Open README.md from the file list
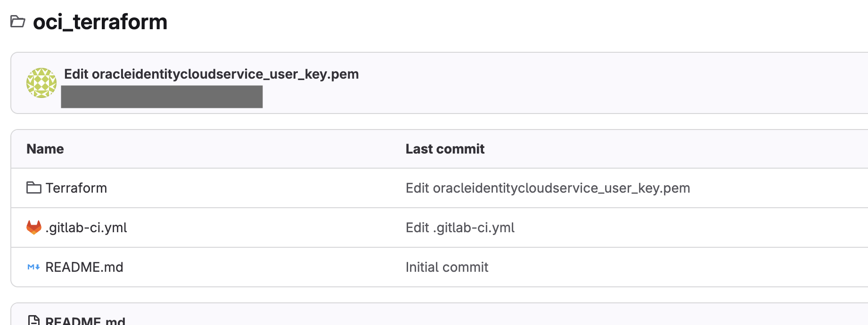The width and height of the screenshot is (868, 325). pyautogui.click(x=84, y=267)
